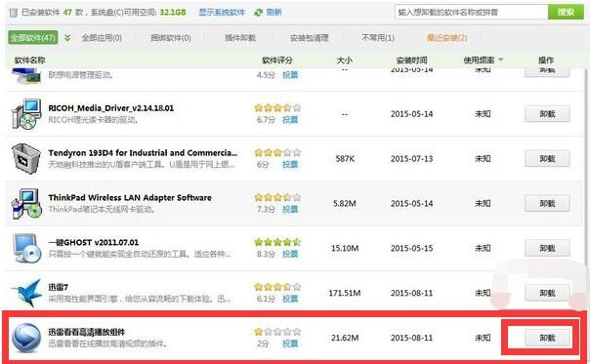Click the 171.51M size value

coord(344,293)
